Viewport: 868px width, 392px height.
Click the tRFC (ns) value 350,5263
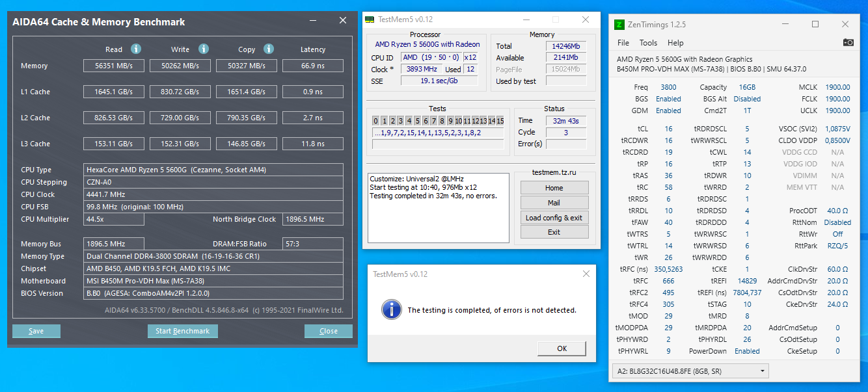tap(668, 269)
